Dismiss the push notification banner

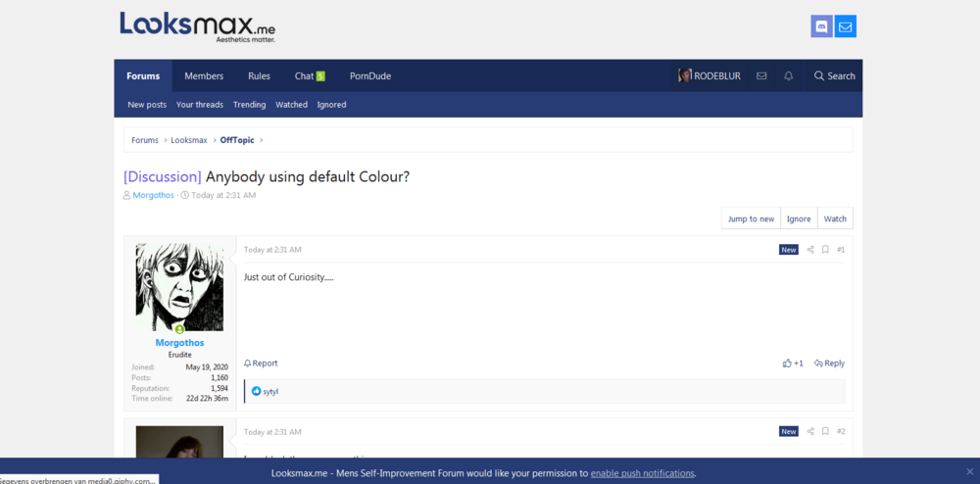[969, 471]
